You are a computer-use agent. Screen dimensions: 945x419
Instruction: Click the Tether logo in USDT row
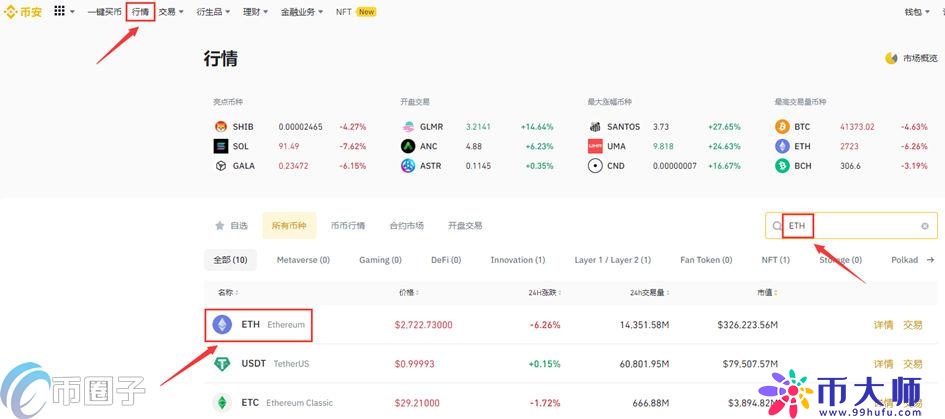222,364
